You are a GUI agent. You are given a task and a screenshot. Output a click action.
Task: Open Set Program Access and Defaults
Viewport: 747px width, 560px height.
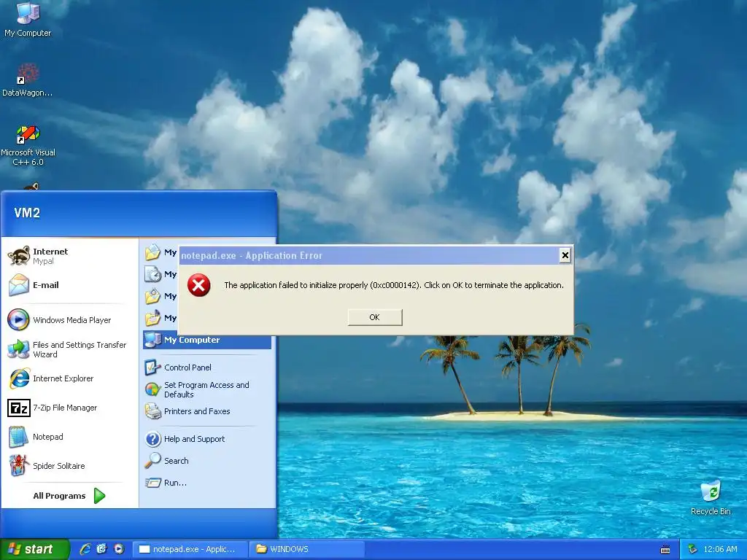pyautogui.click(x=207, y=389)
